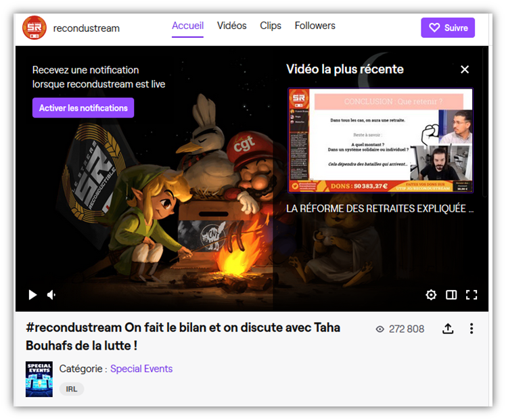Toggle theater mode icon
The width and height of the screenshot is (506, 420).
click(x=451, y=295)
